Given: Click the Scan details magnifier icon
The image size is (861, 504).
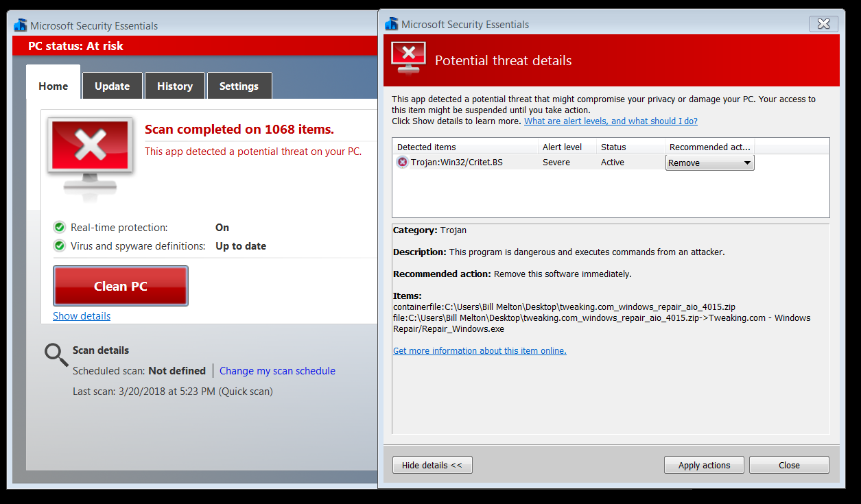Looking at the screenshot, I should tap(56, 355).
